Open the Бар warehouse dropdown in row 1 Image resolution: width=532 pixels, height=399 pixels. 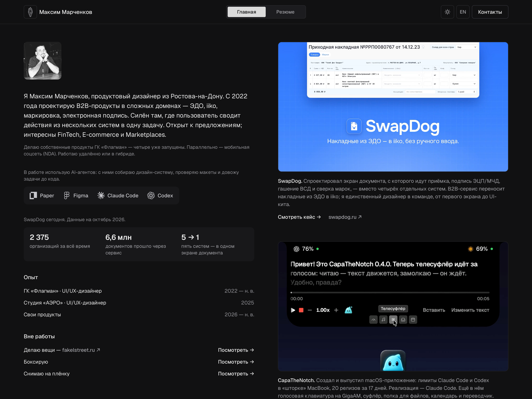tap(464, 75)
